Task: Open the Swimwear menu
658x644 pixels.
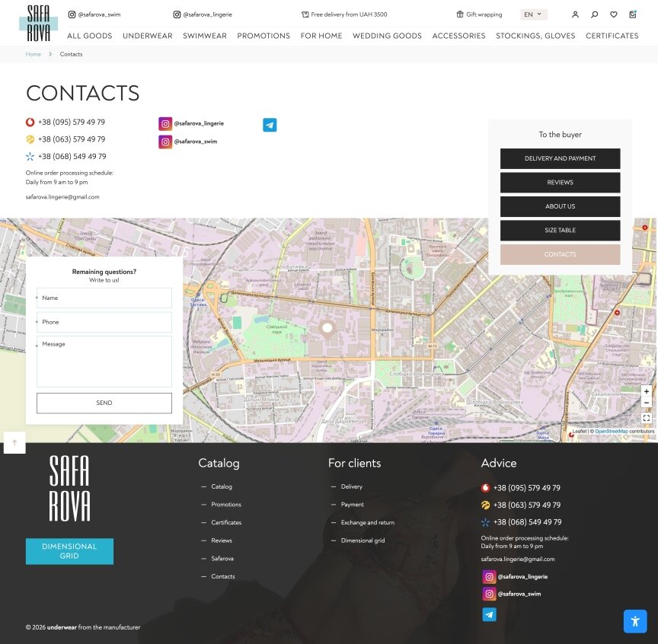Action: [x=205, y=36]
